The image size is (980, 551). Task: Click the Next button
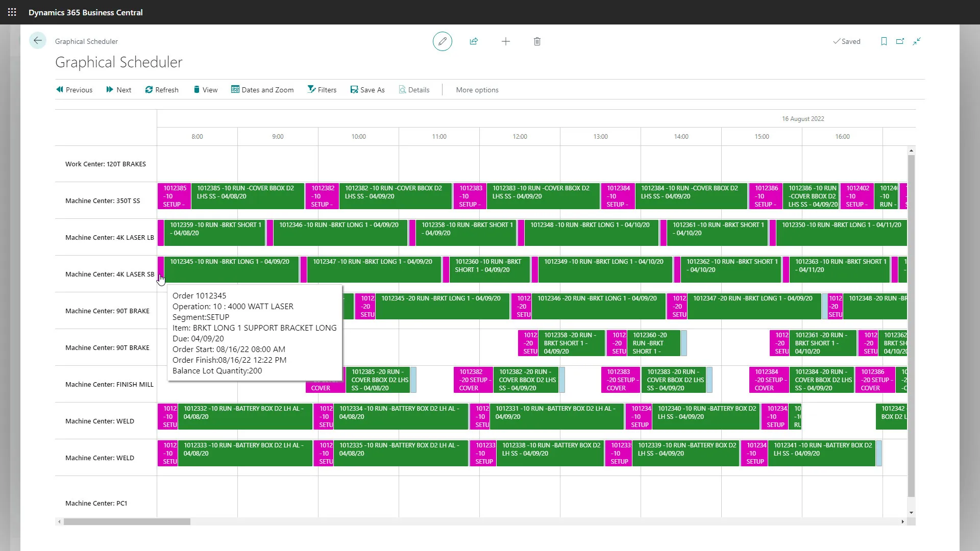(x=118, y=89)
